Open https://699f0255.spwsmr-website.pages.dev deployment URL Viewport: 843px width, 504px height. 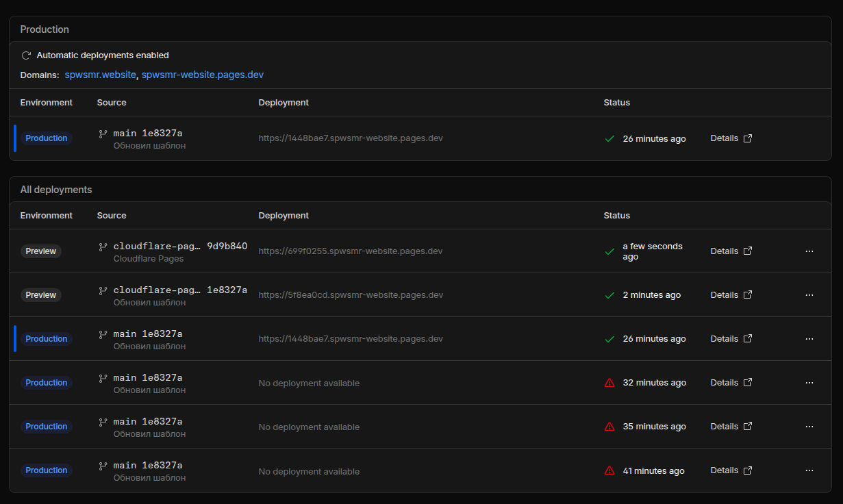351,251
